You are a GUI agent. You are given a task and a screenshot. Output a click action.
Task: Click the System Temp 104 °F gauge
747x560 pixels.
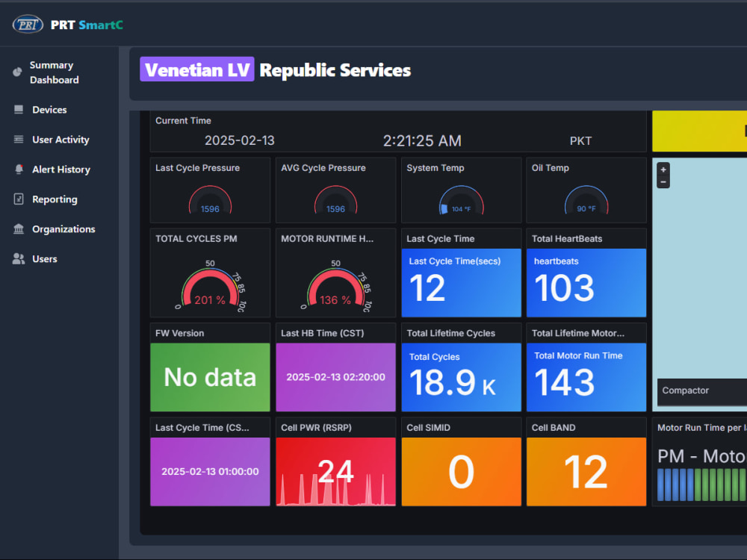pyautogui.click(x=461, y=199)
